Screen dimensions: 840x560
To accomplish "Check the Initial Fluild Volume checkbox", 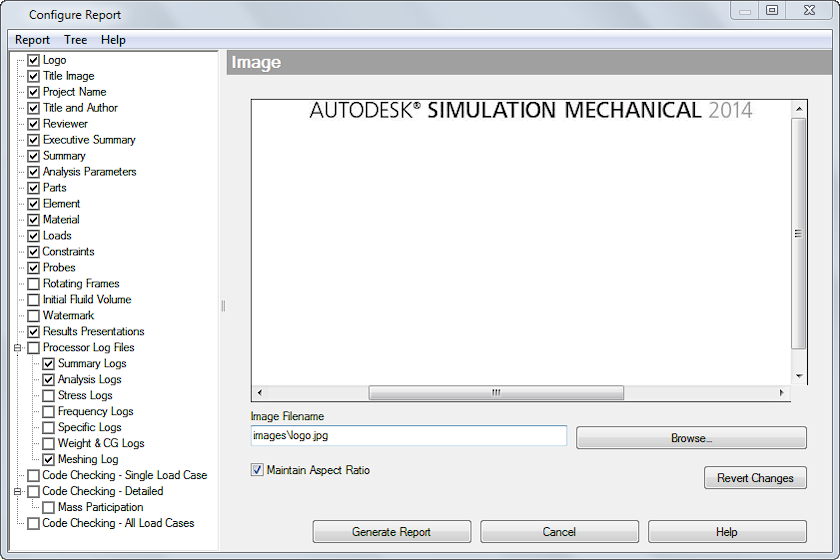I will point(33,300).
